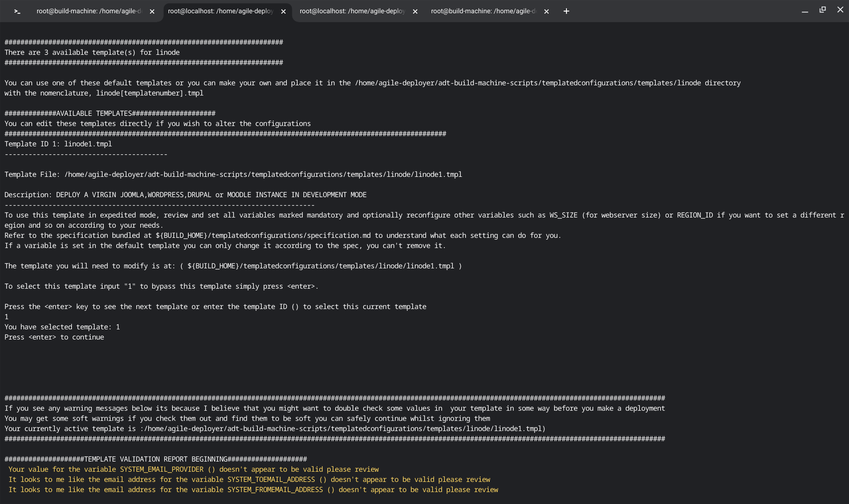
Task: Click the terminal prompt icon in tab strip
Action: [x=17, y=11]
